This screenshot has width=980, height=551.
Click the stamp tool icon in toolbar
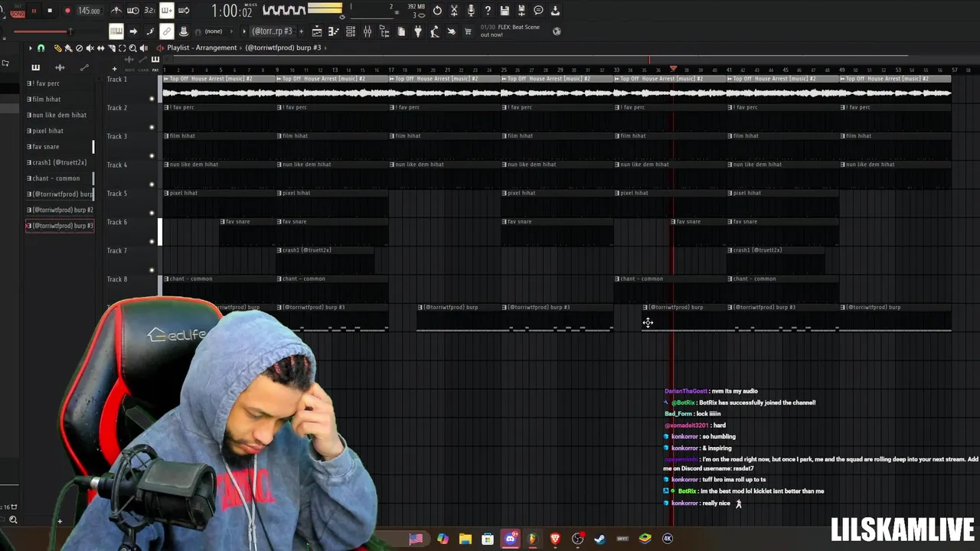[184, 31]
